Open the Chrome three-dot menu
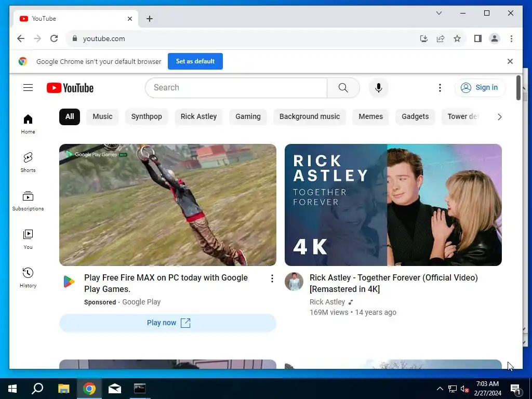 point(511,38)
